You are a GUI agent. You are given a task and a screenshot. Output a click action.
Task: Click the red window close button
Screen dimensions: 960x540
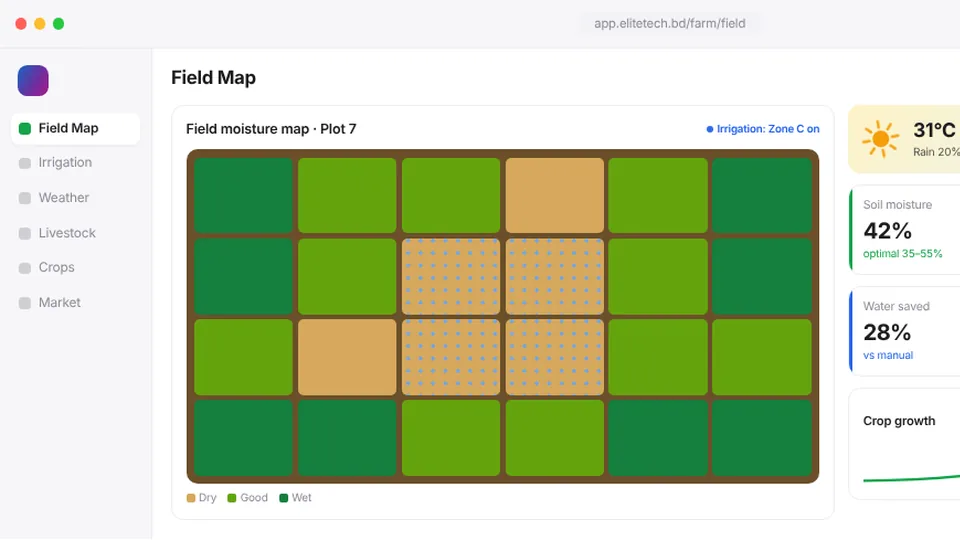[x=21, y=24]
